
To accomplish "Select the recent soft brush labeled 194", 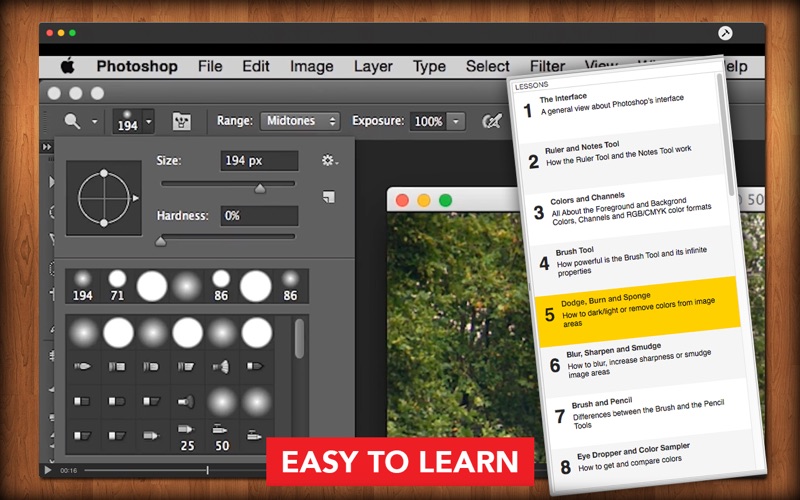I will [x=83, y=286].
